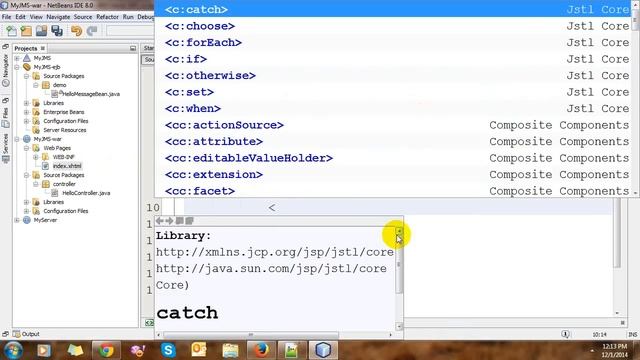Open the Windows Start menu

point(13,350)
